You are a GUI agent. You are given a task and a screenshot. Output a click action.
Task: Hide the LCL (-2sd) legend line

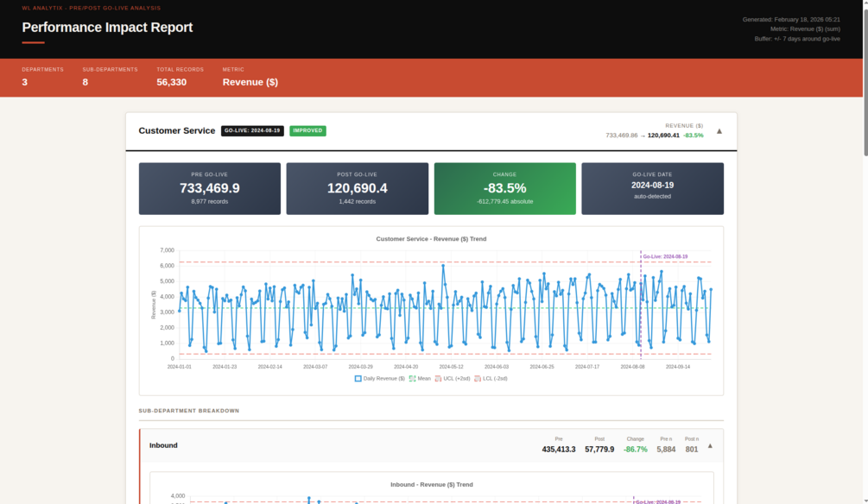click(491, 378)
